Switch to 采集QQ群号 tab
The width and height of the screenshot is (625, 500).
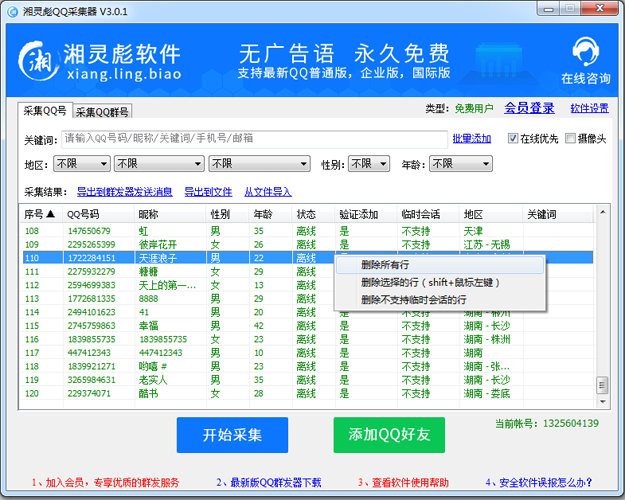tap(102, 112)
